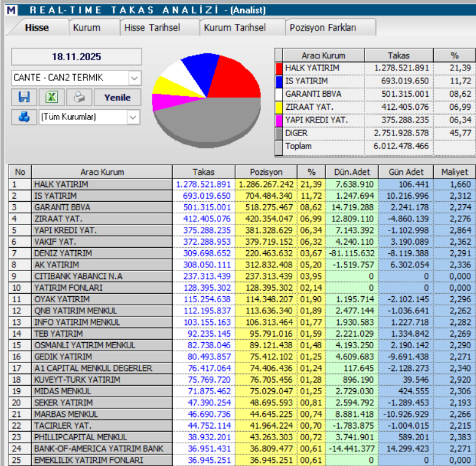Sort by the No column header
The height and width of the screenshot is (466, 476).
tap(20, 172)
